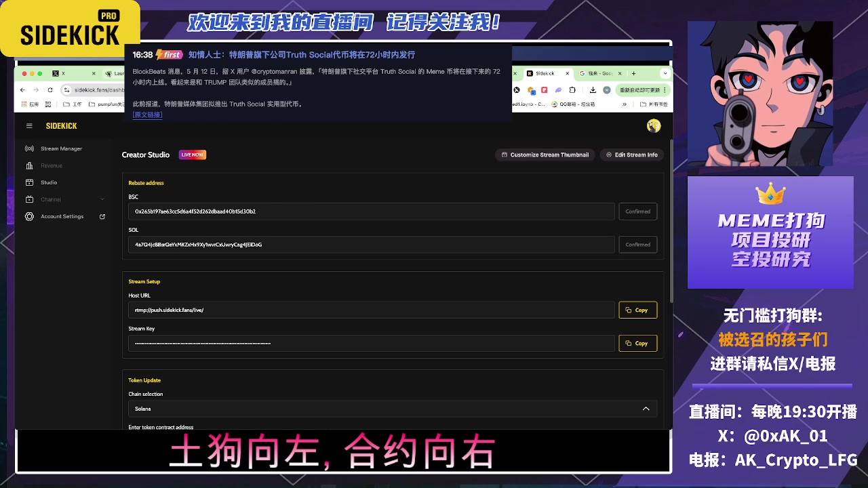Image resolution: width=868 pixels, height=488 pixels.
Task: Click the news headline about Truth Social
Action: coord(302,55)
